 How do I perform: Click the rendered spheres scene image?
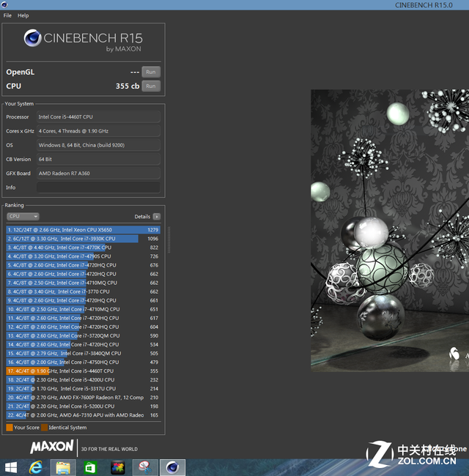tap(390, 231)
